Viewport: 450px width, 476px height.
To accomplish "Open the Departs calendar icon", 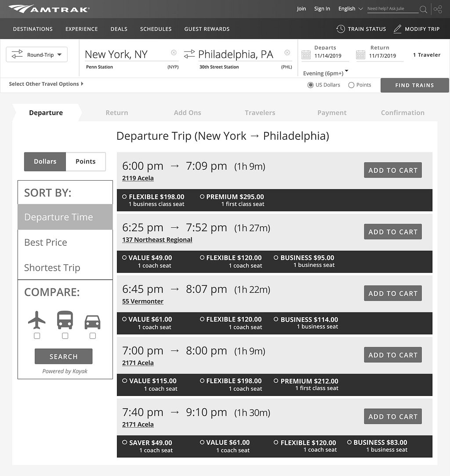I will point(306,55).
